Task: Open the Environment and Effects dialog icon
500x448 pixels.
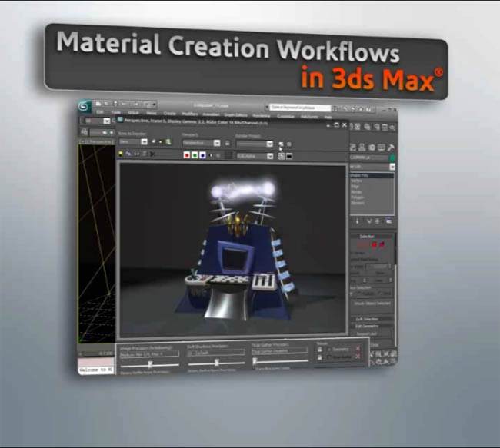Action: point(289,144)
